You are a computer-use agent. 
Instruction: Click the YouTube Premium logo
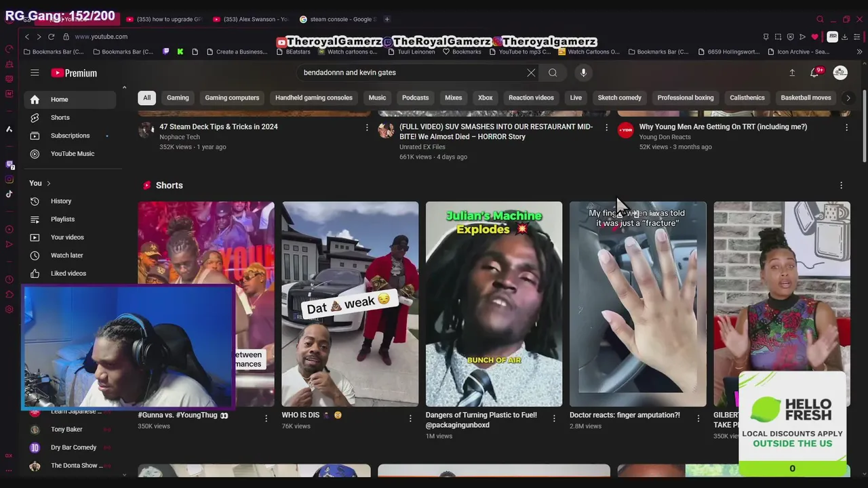(x=74, y=73)
